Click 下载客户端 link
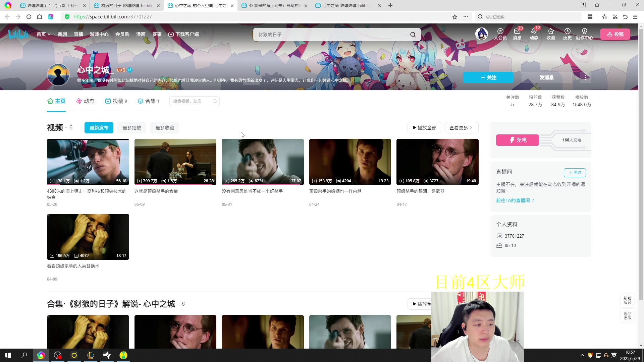 pyautogui.click(x=183, y=34)
